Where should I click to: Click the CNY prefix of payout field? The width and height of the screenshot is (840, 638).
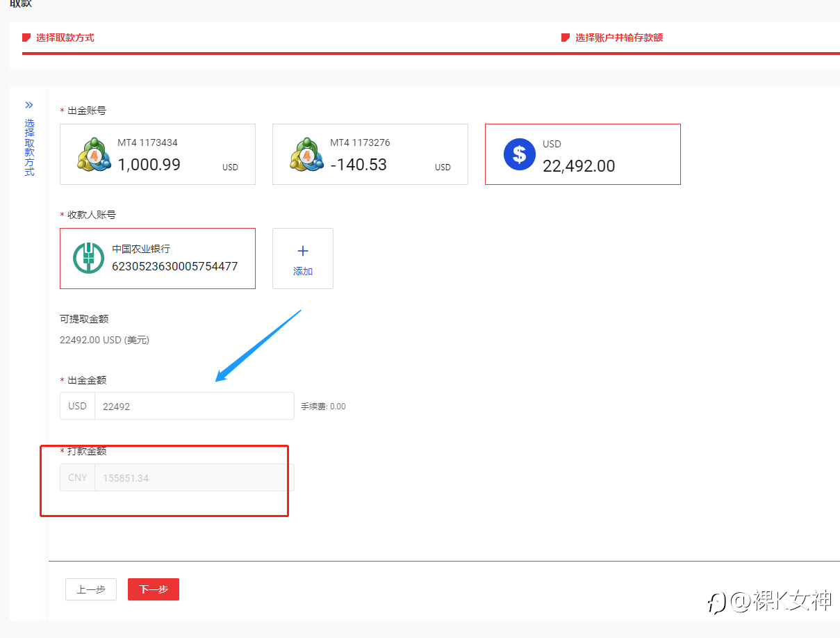(x=77, y=477)
